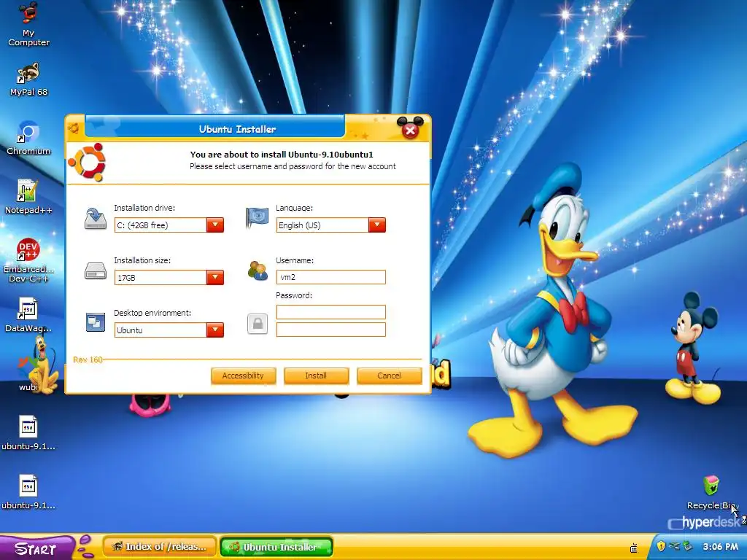
Task: Open the Installation drive dropdown arrow
Action: pos(215,225)
